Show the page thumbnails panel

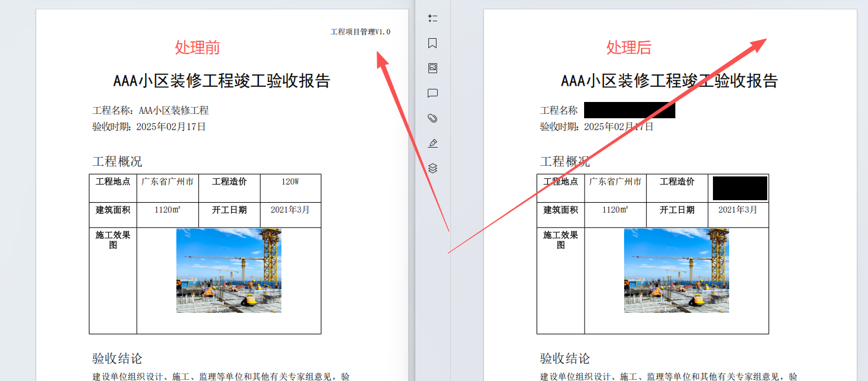click(432, 68)
